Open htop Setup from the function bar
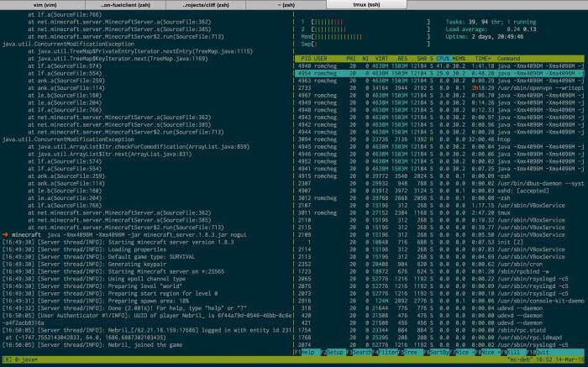The image size is (588, 367). pyautogui.click(x=334, y=352)
